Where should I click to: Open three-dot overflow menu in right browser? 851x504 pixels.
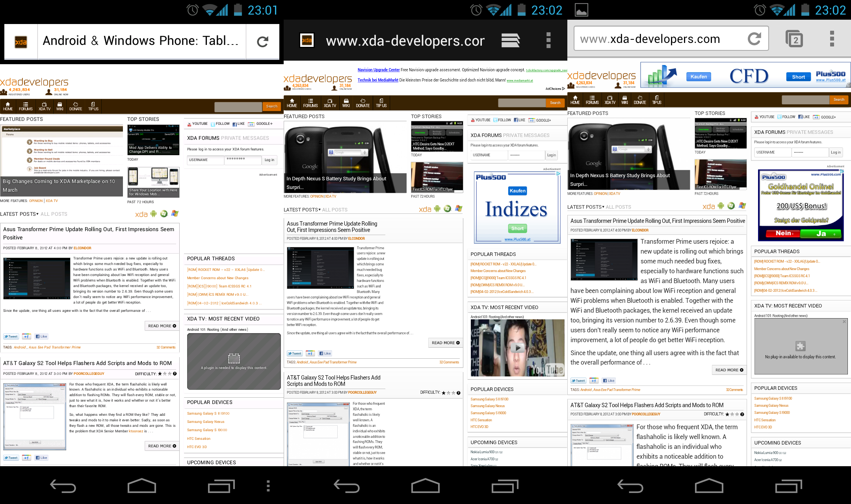pos(832,39)
